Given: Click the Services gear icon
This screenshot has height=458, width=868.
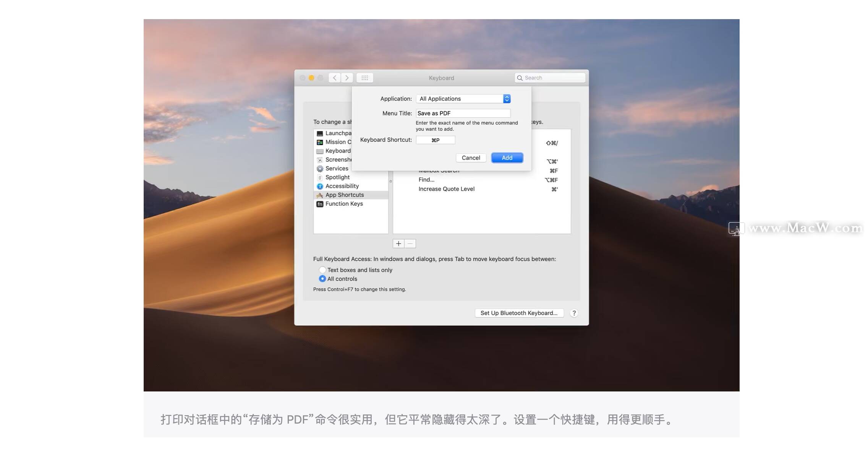Looking at the screenshot, I should 320,169.
